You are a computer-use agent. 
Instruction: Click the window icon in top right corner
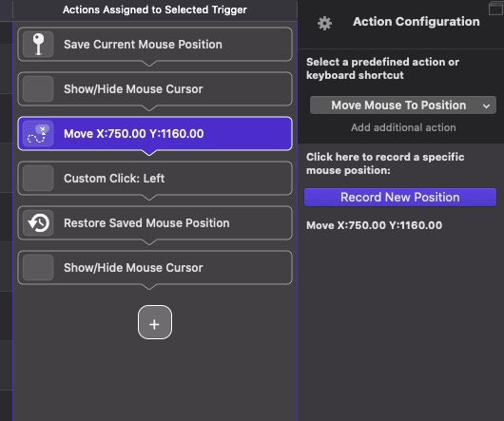pos(496,8)
